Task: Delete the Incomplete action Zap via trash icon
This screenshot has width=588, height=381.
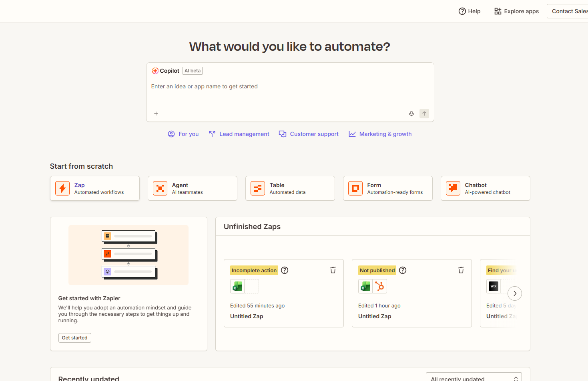Action: pyautogui.click(x=333, y=270)
